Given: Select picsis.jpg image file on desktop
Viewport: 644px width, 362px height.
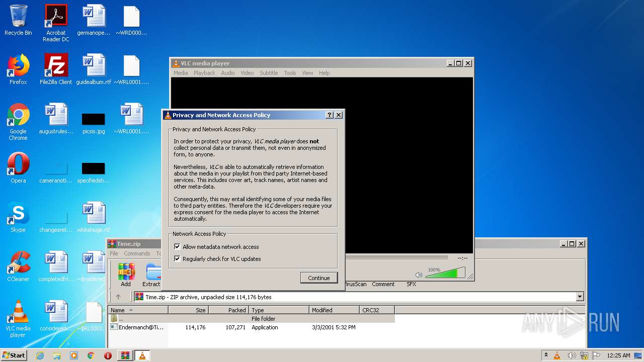Looking at the screenshot, I should pyautogui.click(x=94, y=123).
